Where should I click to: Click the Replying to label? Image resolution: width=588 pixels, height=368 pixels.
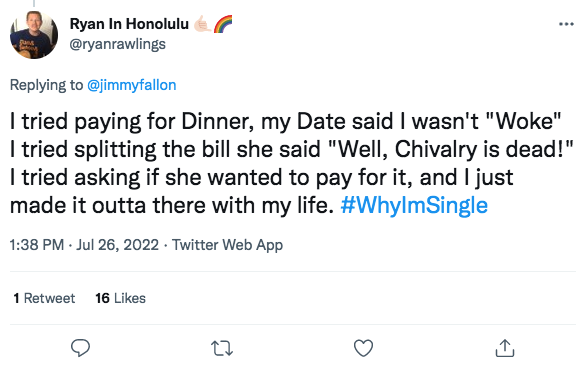point(46,85)
